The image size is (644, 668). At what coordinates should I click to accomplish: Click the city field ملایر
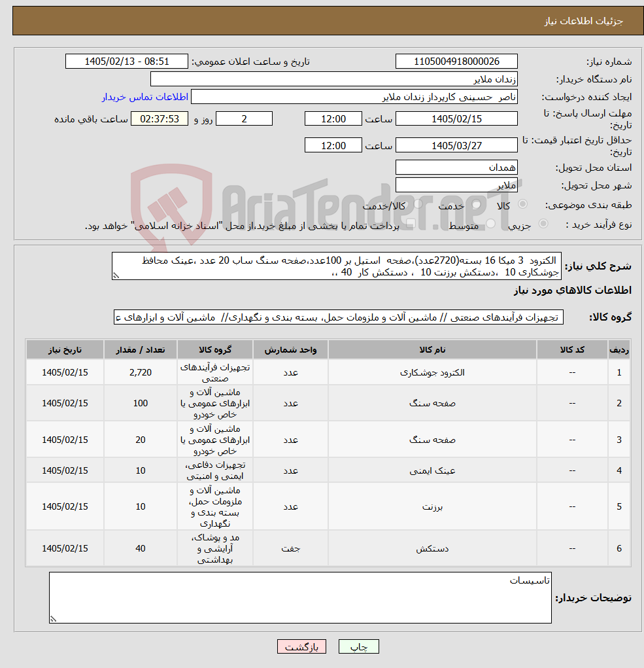456,185
